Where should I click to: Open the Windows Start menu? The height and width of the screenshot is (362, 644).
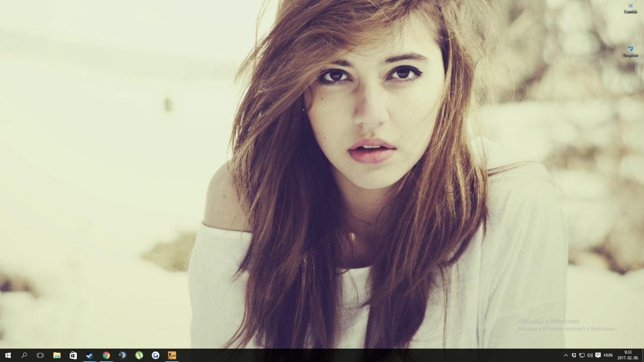(x=8, y=355)
